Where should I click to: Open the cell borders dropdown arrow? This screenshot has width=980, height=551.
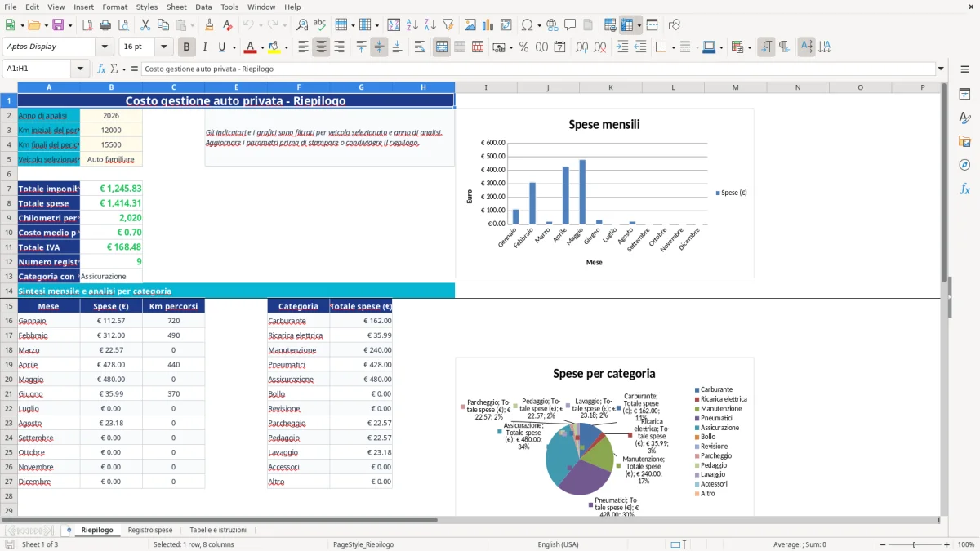(675, 47)
